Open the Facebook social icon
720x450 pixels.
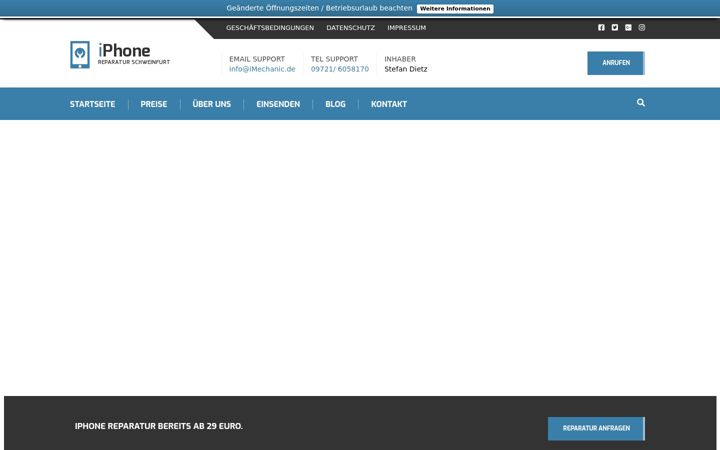pyautogui.click(x=601, y=28)
